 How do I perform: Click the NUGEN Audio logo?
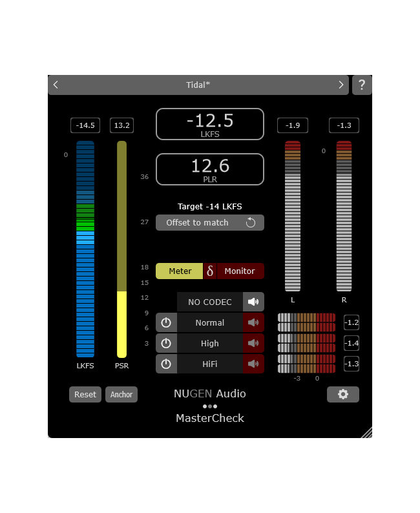(209, 393)
